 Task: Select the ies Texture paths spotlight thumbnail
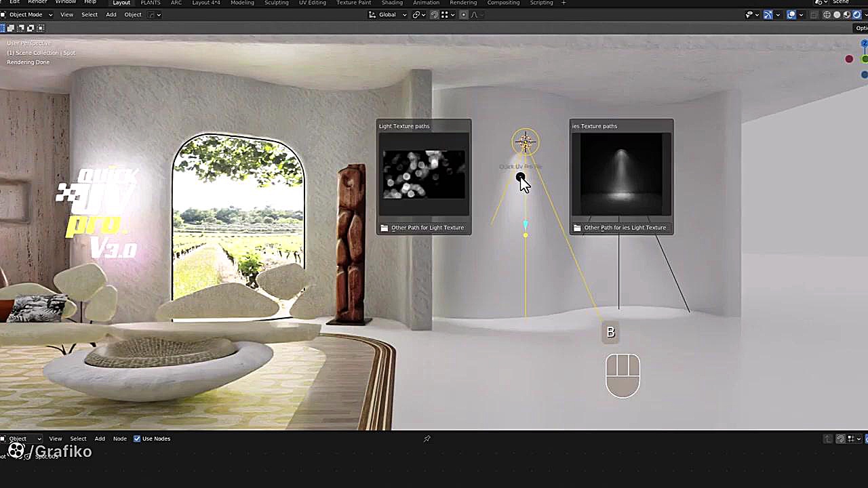[x=621, y=174]
